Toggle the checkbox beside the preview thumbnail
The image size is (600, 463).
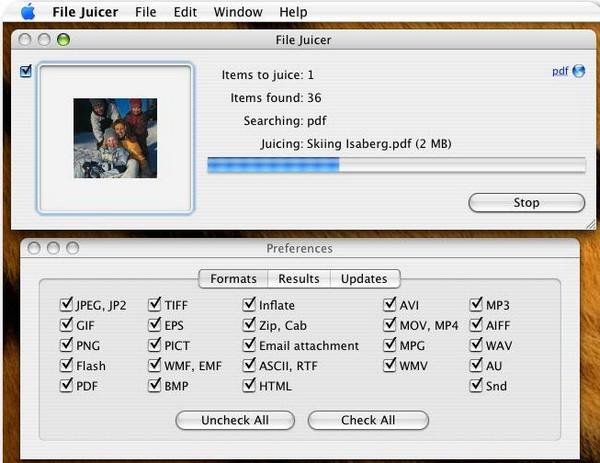click(26, 71)
